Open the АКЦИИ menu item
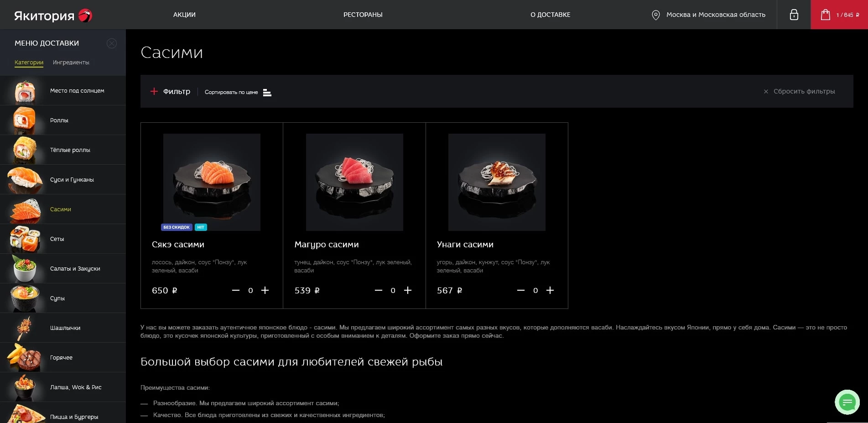The image size is (868, 423). point(184,15)
